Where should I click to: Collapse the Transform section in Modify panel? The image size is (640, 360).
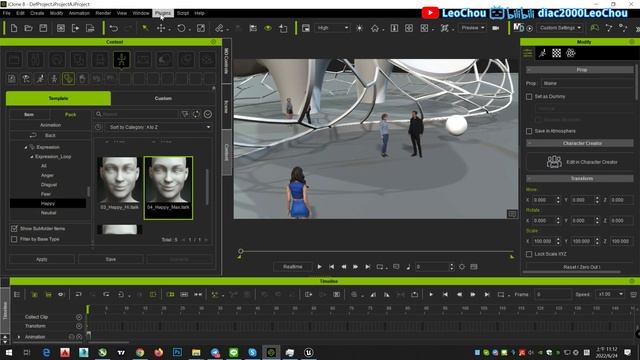coord(529,179)
